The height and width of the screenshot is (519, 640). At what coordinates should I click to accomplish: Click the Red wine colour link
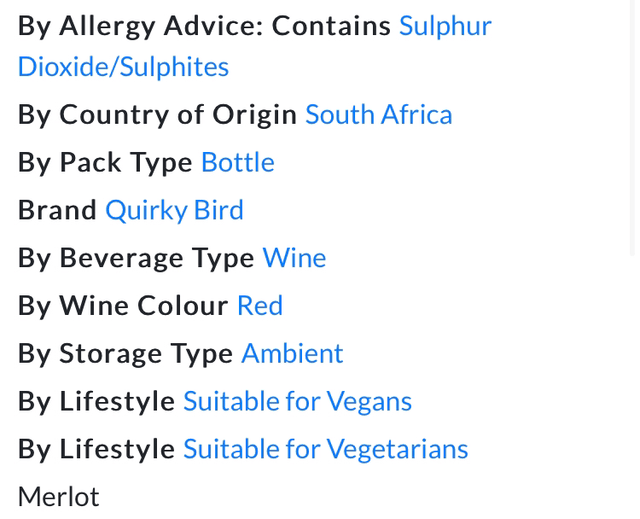[259, 306]
